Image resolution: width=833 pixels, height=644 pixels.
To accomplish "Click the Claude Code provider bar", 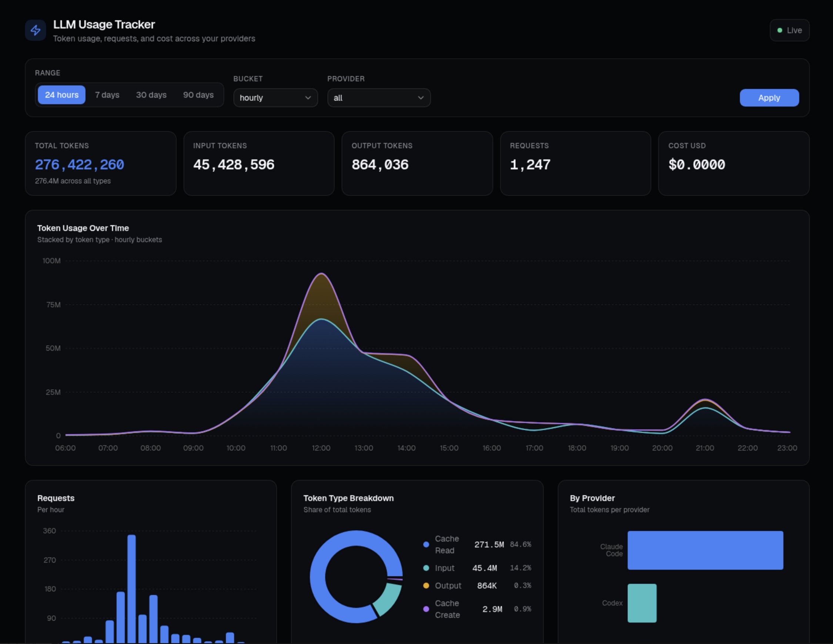I will coord(705,550).
